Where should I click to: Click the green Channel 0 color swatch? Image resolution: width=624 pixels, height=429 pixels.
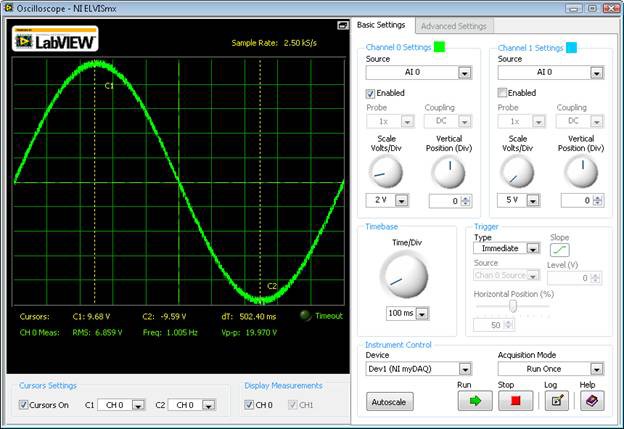click(439, 47)
